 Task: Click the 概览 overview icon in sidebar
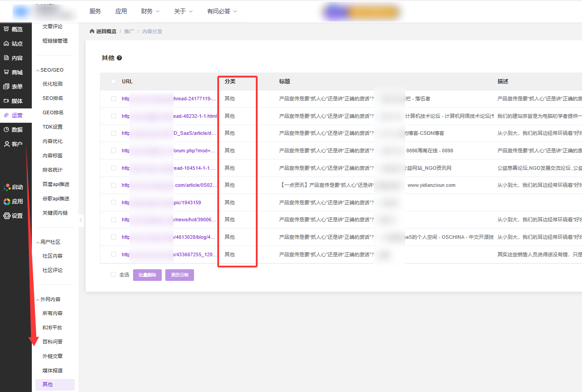(6, 29)
